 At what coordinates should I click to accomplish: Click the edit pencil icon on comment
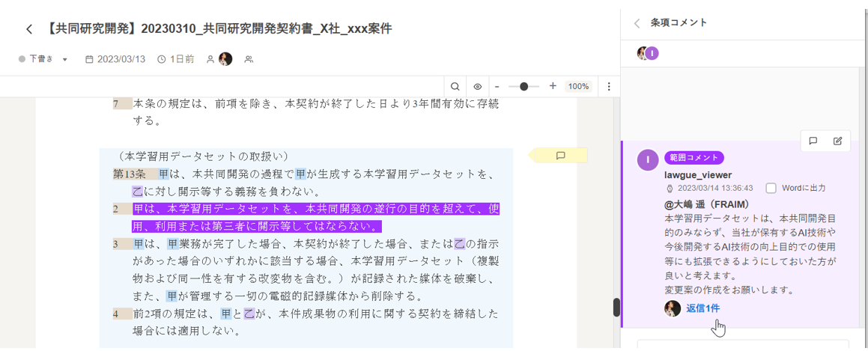point(838,141)
